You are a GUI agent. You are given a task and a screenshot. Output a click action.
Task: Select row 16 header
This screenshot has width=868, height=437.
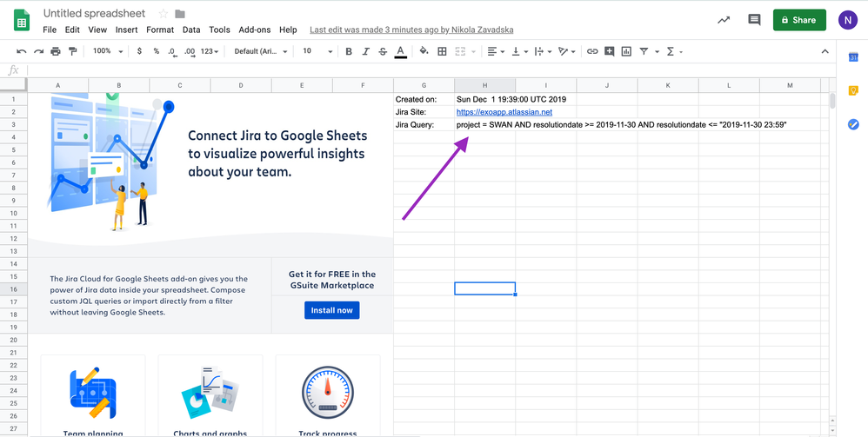pos(13,288)
